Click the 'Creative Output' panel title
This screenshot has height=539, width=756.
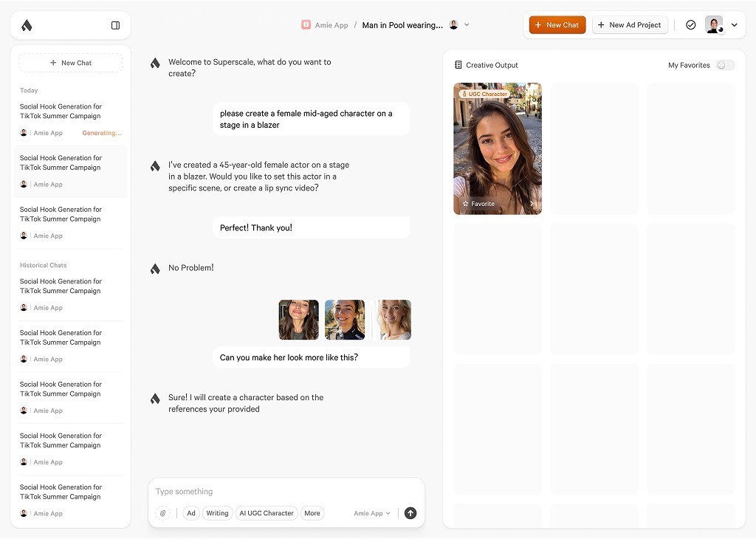492,65
